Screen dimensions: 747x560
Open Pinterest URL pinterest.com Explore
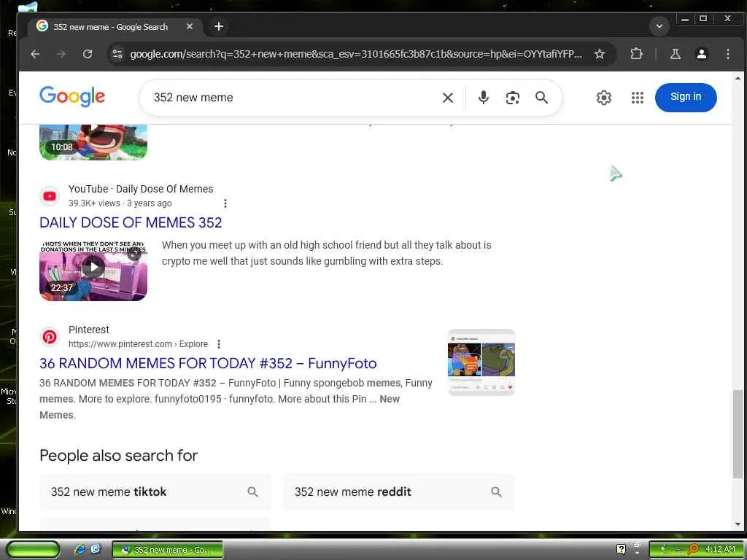click(x=138, y=344)
